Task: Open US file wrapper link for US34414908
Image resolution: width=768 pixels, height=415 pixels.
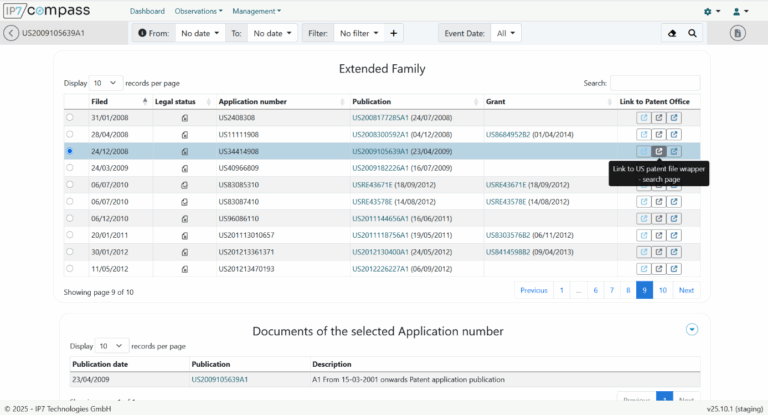Action: click(659, 151)
